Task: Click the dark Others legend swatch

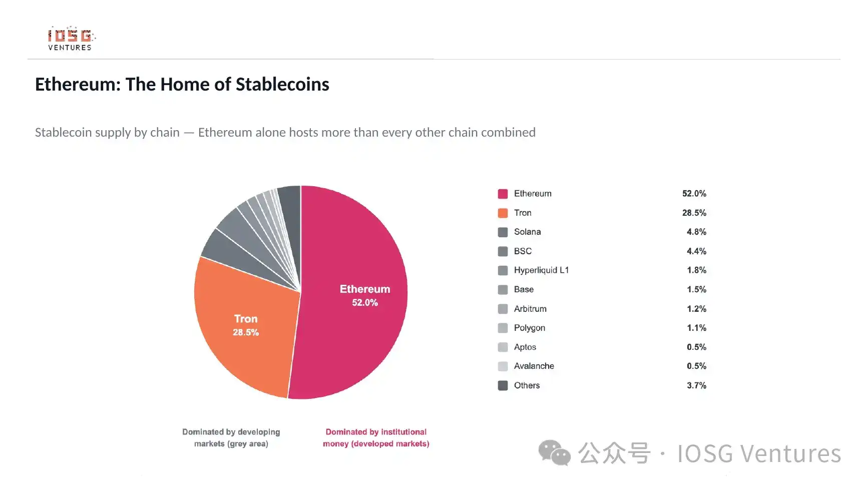Action: click(x=503, y=385)
